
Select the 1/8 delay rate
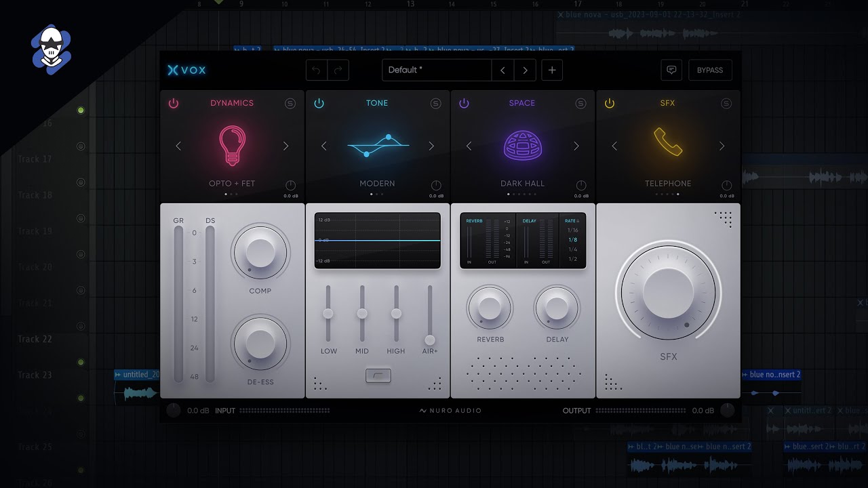pyautogui.click(x=572, y=240)
